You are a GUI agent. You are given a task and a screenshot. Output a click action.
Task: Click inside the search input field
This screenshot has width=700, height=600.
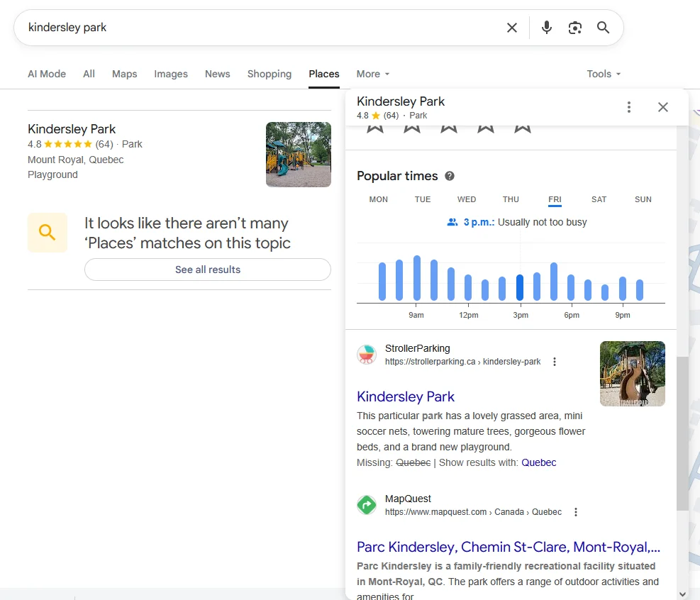click(x=263, y=28)
